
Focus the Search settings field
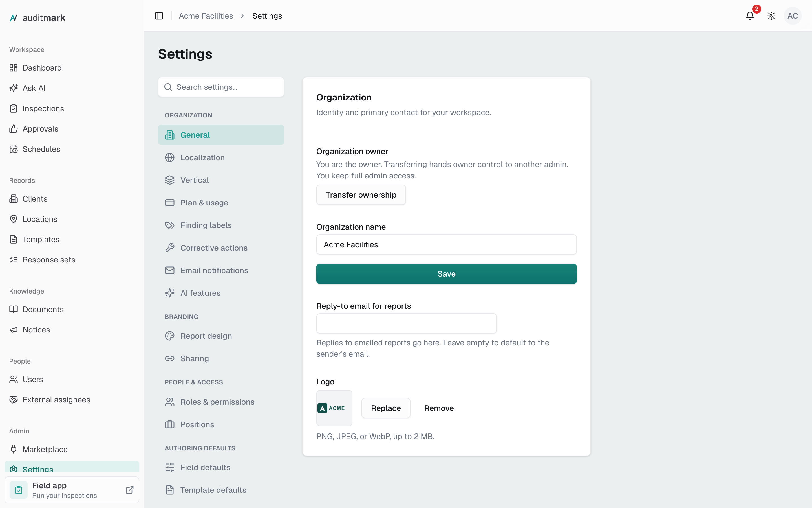[221, 87]
